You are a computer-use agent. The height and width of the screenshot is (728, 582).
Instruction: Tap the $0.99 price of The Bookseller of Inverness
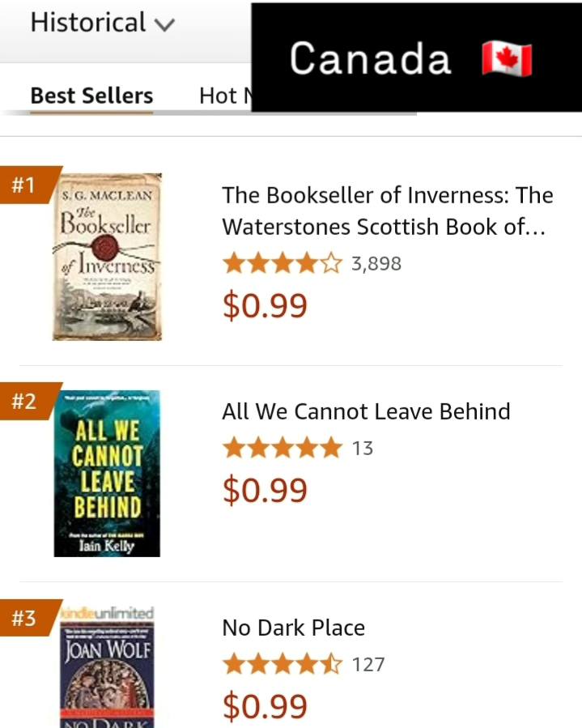(265, 305)
